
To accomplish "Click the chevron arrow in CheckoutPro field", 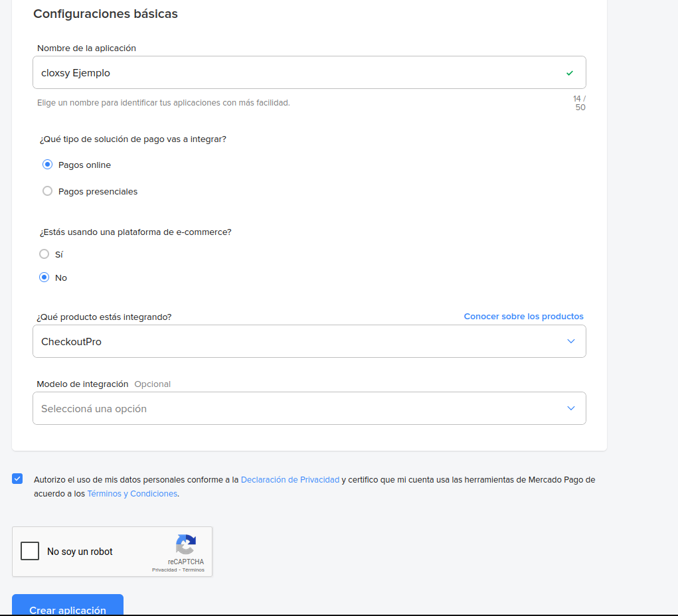I will [570, 341].
